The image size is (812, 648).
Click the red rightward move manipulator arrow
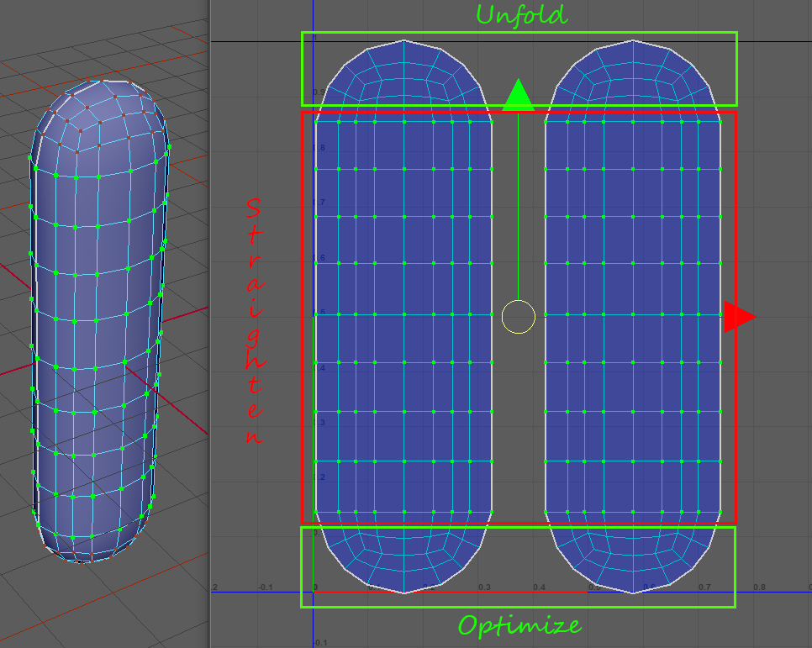coord(739,317)
